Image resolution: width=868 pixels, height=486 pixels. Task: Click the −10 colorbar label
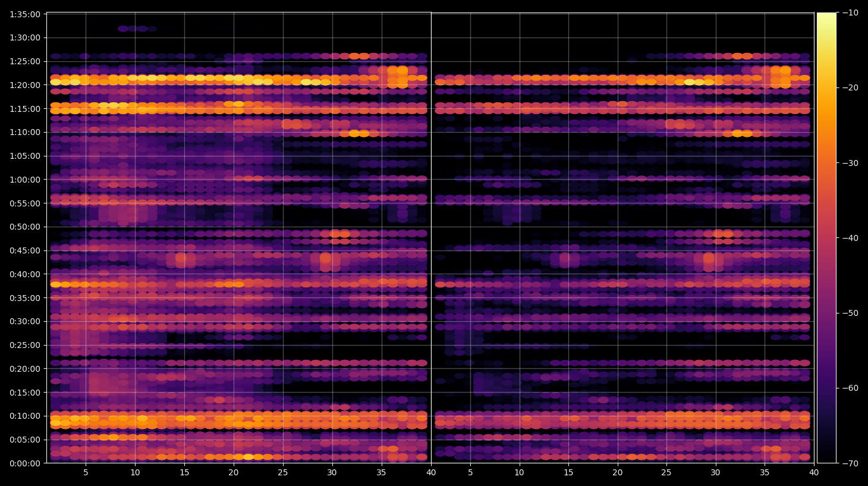(x=851, y=12)
